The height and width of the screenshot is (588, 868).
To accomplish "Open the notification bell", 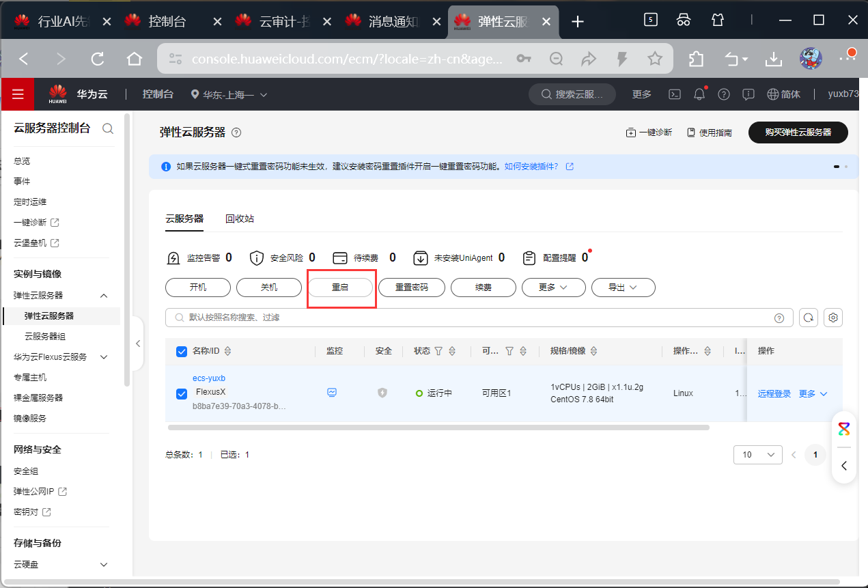I will (x=699, y=94).
